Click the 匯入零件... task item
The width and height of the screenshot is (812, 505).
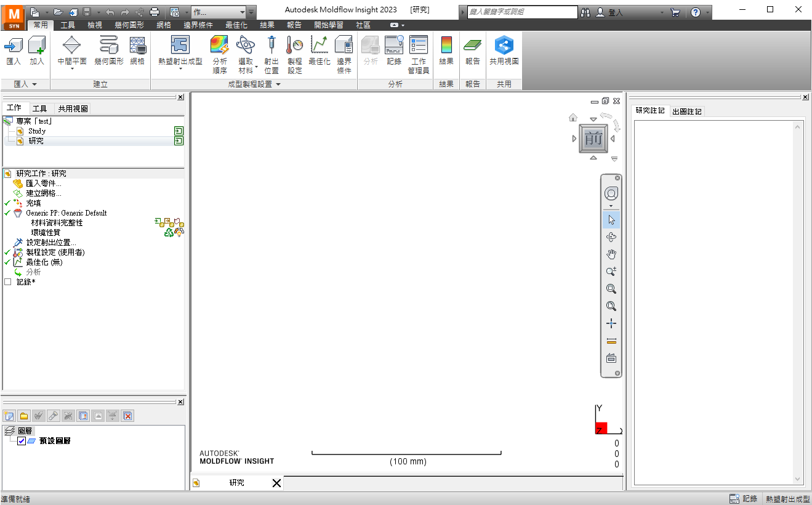pos(43,184)
